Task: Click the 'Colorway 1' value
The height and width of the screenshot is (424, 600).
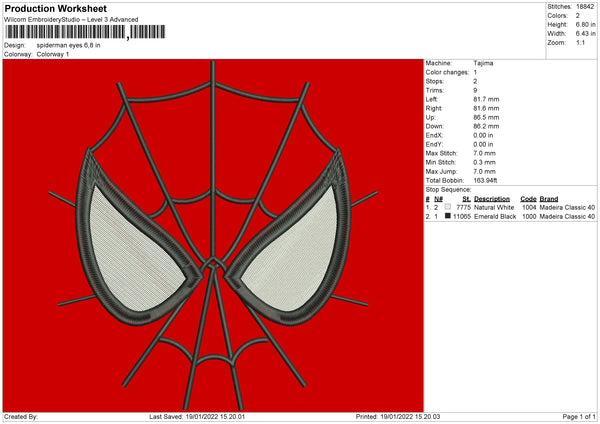Action: pyautogui.click(x=53, y=54)
